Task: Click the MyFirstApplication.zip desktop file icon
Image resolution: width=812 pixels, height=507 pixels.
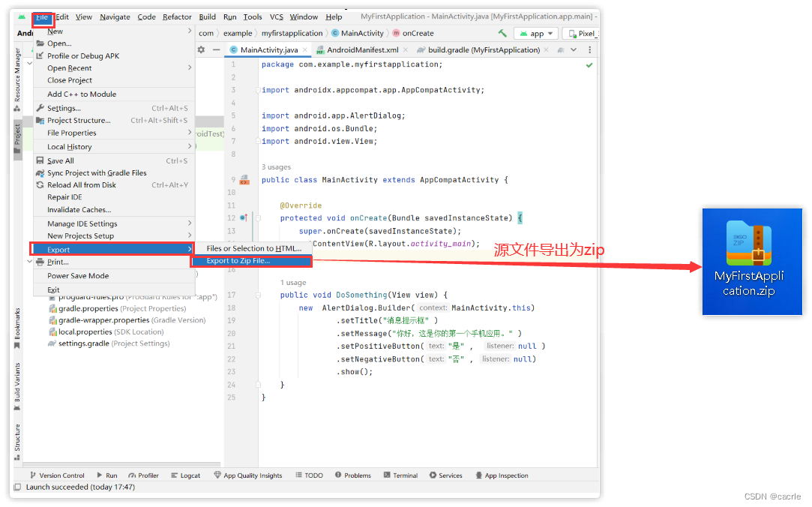Action: click(752, 262)
